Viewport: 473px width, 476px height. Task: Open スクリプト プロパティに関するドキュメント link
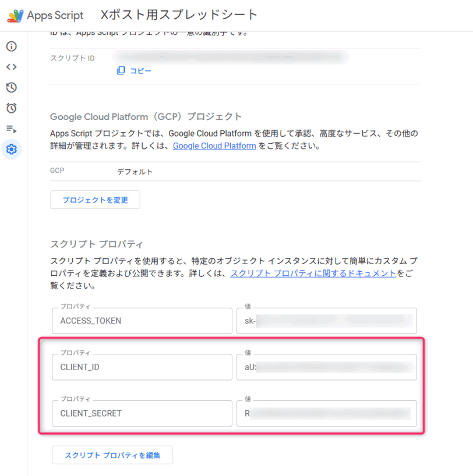(x=313, y=273)
